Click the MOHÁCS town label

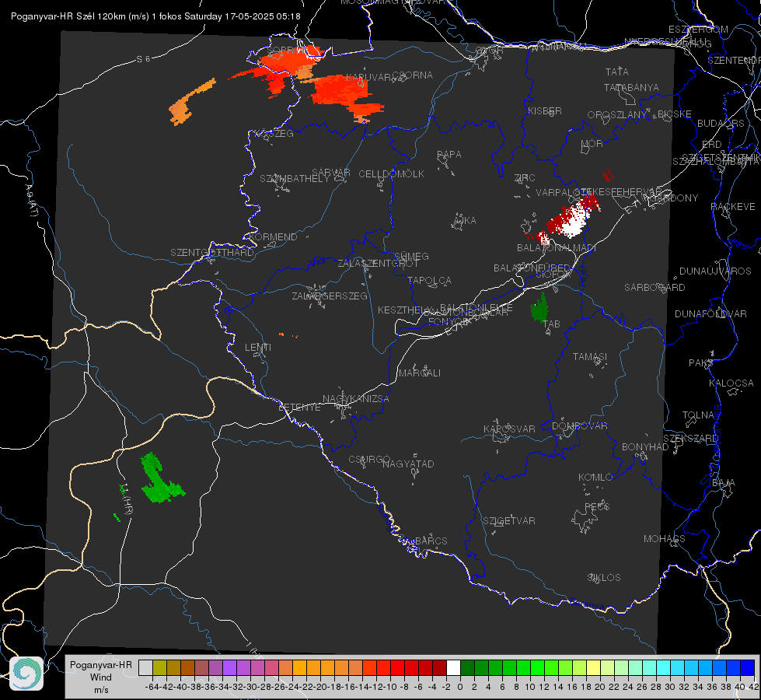pos(665,539)
